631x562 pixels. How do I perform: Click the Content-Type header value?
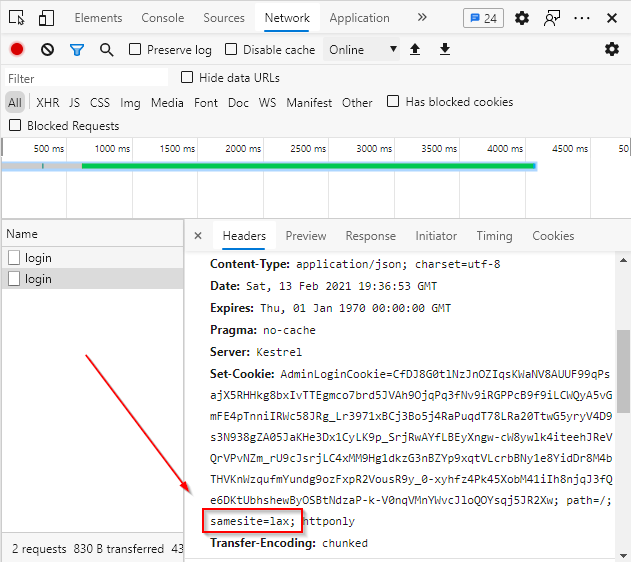pyautogui.click(x=398, y=264)
